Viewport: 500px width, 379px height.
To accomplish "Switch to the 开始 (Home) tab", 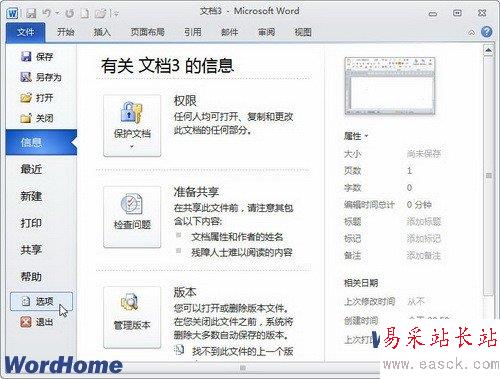I will (x=65, y=32).
